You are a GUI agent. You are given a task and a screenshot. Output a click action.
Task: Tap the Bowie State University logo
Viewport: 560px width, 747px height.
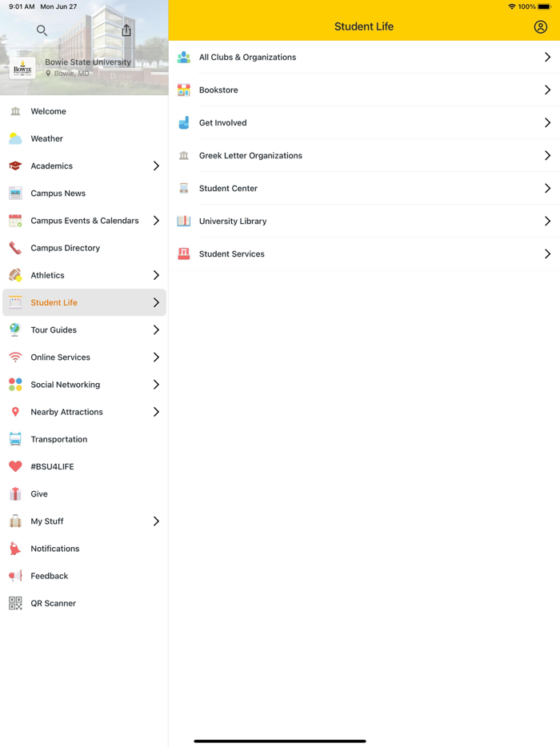click(22, 68)
